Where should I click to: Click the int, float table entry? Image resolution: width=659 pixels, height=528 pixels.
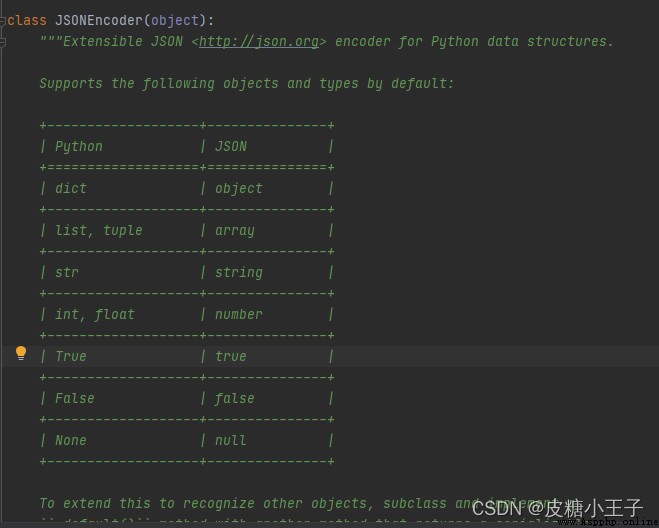pyautogui.click(x=95, y=314)
